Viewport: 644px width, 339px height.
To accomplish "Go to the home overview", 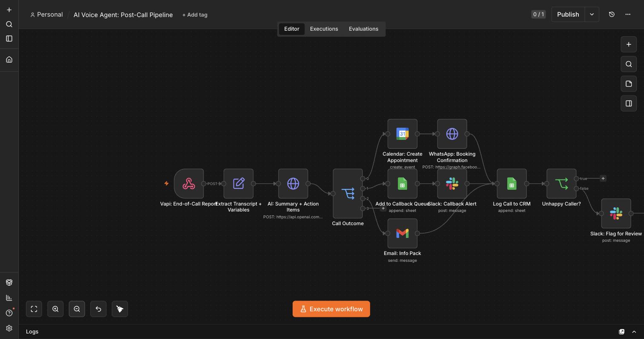I will [9, 59].
